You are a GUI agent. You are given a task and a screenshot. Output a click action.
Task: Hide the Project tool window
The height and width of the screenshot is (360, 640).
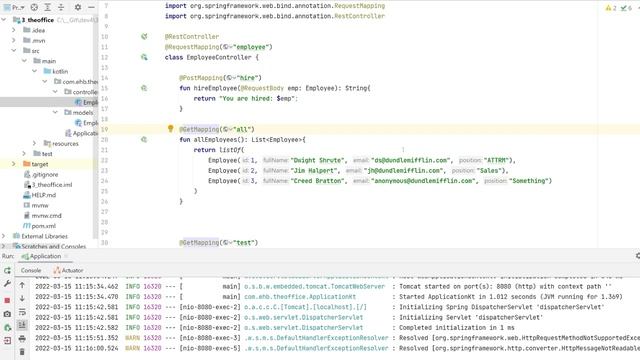(x=91, y=7)
